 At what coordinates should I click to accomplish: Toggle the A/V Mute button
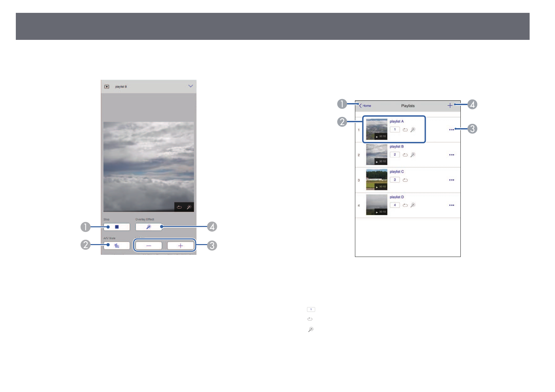117,246
